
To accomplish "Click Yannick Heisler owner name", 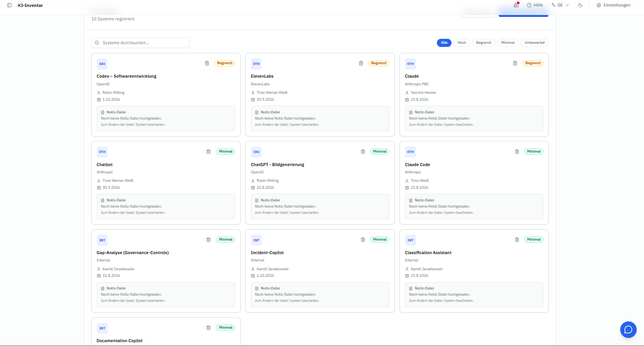I will (423, 93).
